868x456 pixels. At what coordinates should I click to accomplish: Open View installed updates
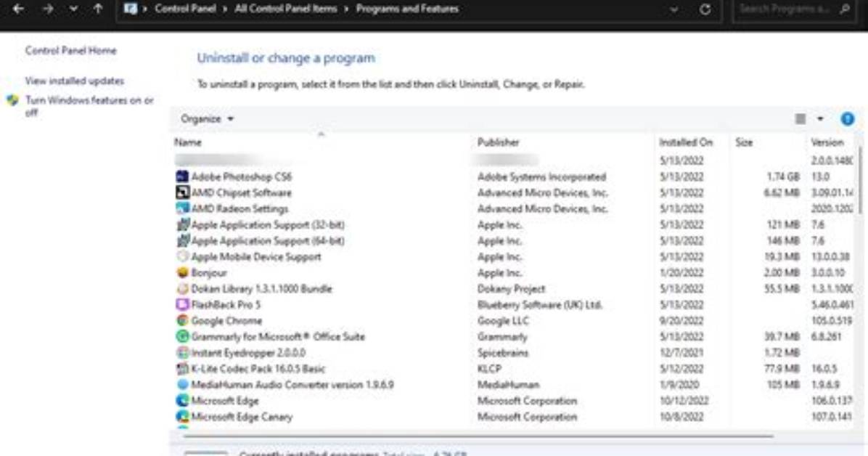[74, 81]
